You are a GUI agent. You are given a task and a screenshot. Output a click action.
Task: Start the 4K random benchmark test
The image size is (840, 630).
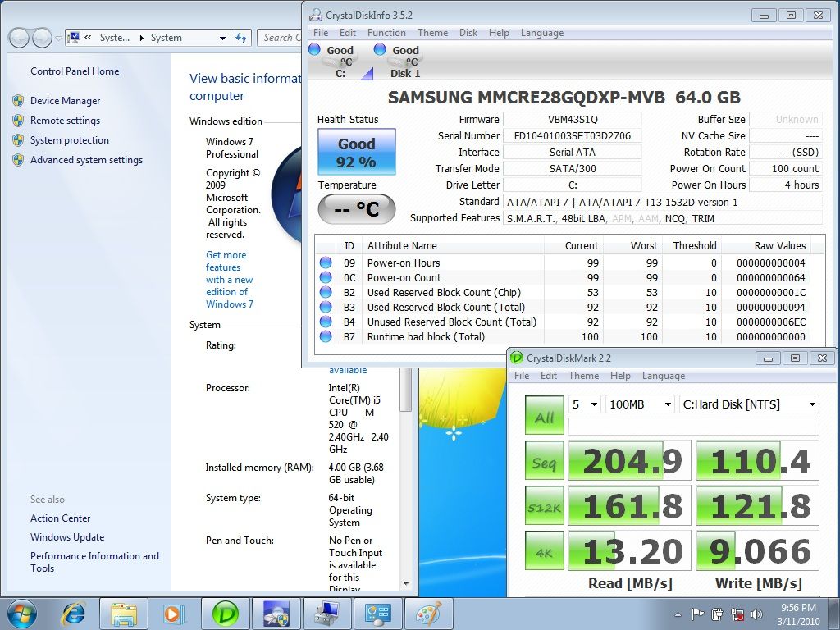[544, 552]
